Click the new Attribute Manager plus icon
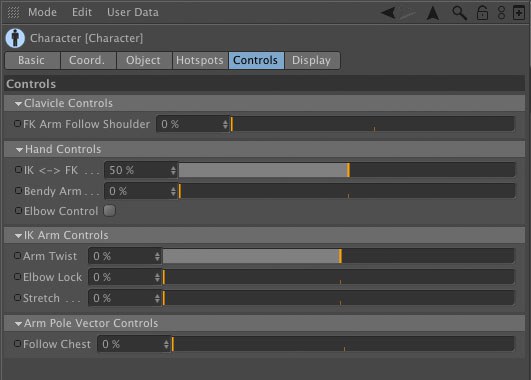This screenshot has width=531, height=380. pyautogui.click(x=518, y=13)
